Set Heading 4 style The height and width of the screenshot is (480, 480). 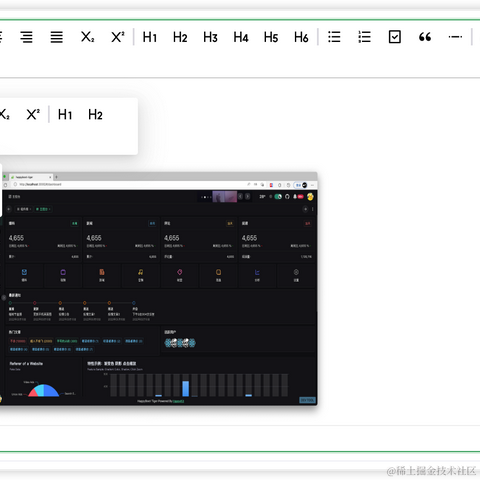tap(241, 37)
